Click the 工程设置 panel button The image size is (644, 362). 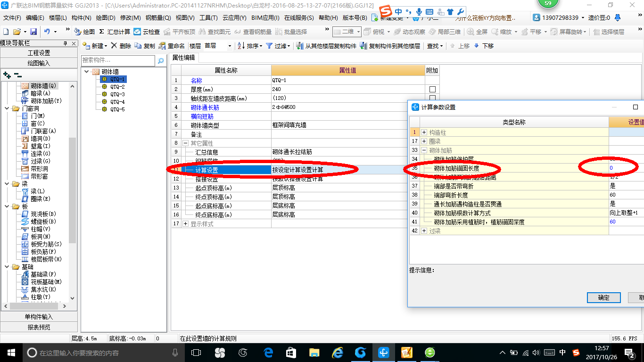[x=39, y=53]
